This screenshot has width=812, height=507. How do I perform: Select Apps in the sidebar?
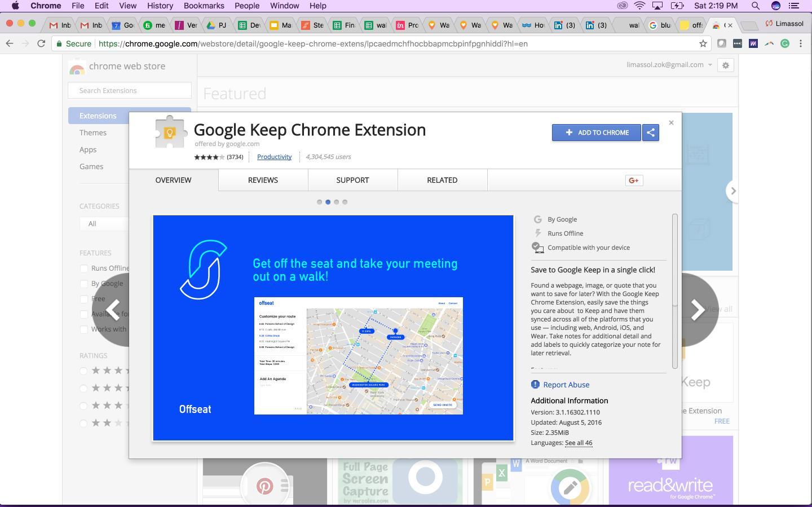coord(88,149)
